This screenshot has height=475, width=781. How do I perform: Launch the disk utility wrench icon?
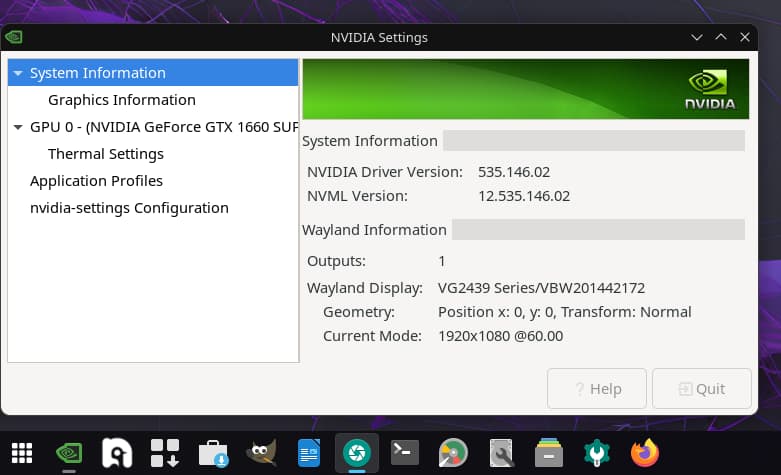tap(501, 453)
